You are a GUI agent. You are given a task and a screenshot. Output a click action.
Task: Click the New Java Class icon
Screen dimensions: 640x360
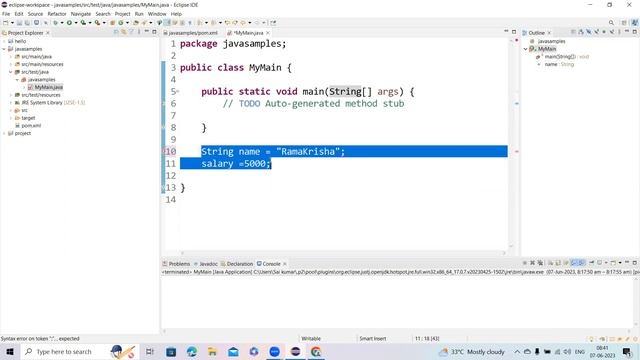(120, 23)
